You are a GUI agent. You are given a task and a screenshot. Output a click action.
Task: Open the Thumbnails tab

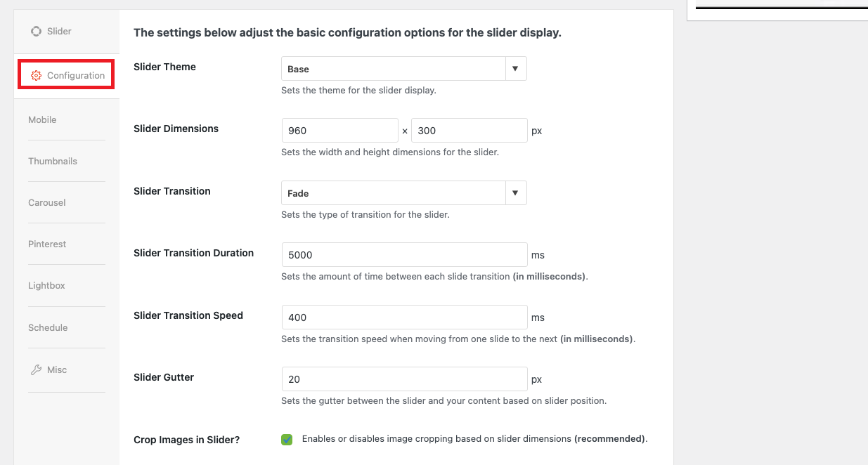(53, 161)
